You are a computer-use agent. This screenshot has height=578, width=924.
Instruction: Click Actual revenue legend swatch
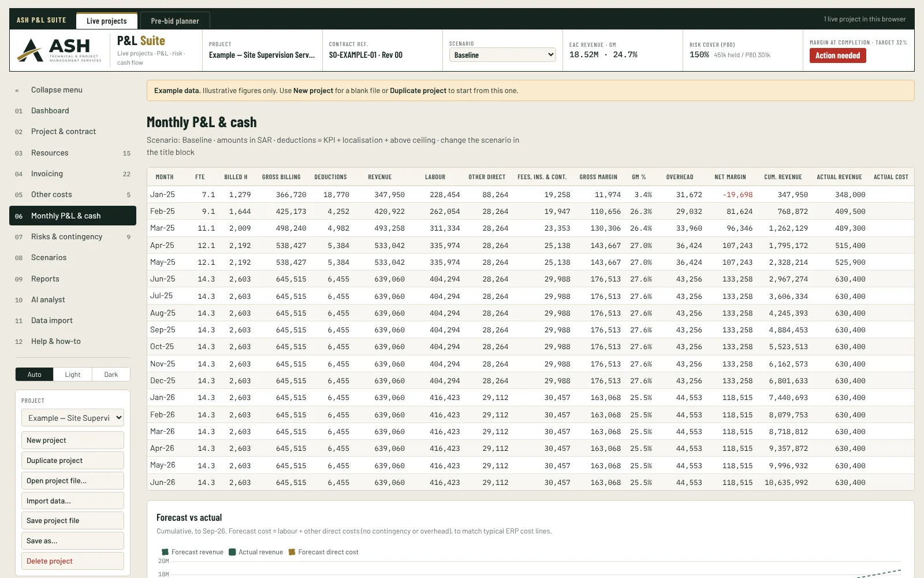tap(232, 552)
